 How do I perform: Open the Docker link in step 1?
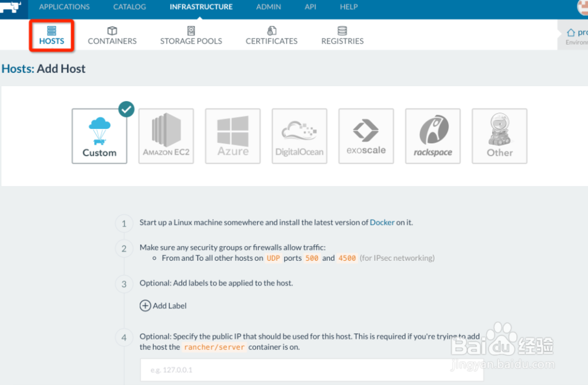point(382,223)
